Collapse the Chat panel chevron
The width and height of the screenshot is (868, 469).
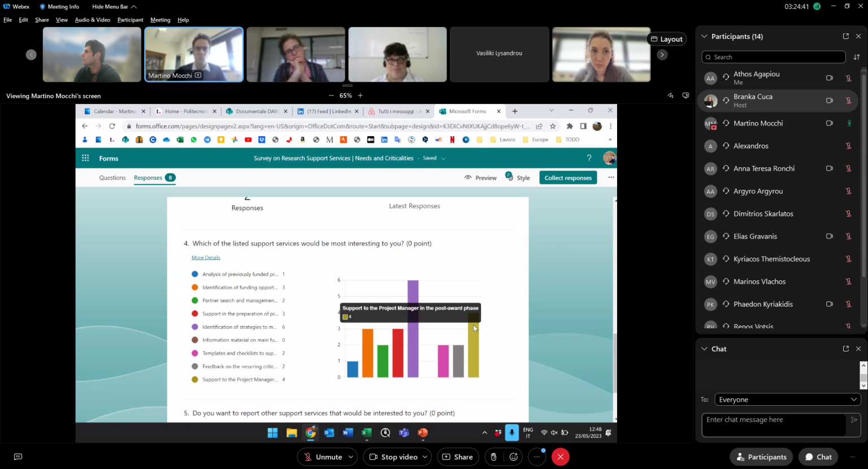704,349
